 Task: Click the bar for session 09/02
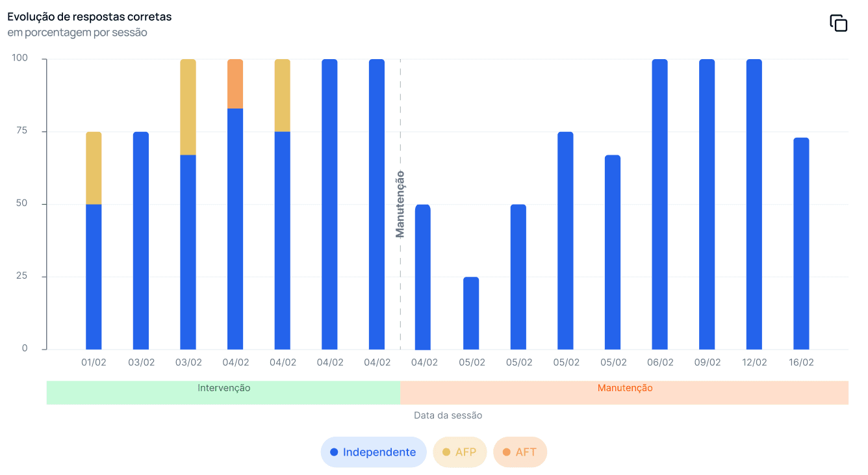pos(707,204)
